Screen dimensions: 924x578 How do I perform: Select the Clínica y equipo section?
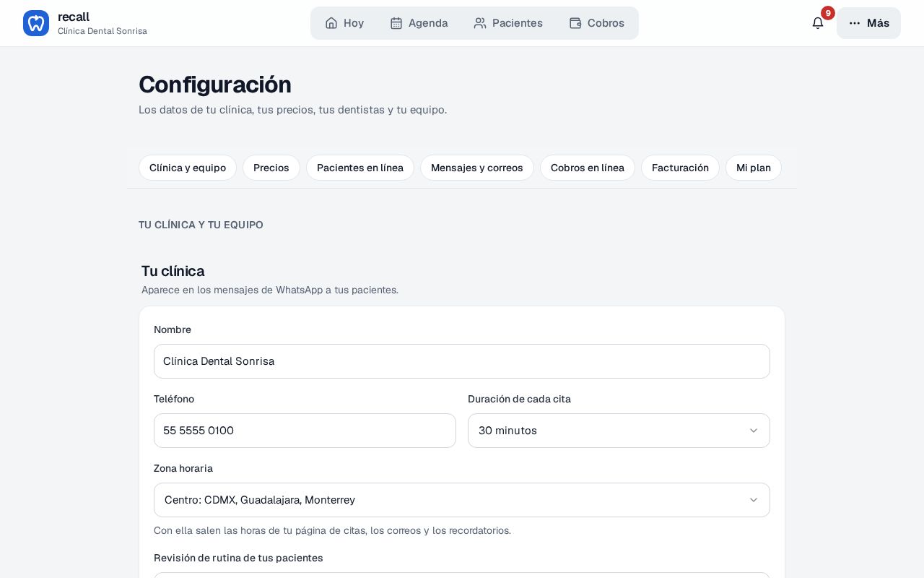[x=188, y=168]
